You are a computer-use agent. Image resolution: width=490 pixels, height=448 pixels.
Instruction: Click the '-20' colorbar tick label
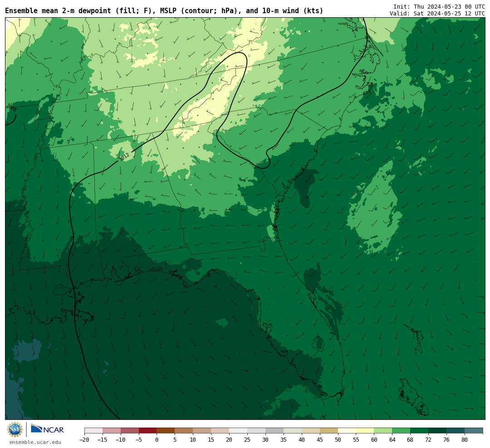[84, 440]
